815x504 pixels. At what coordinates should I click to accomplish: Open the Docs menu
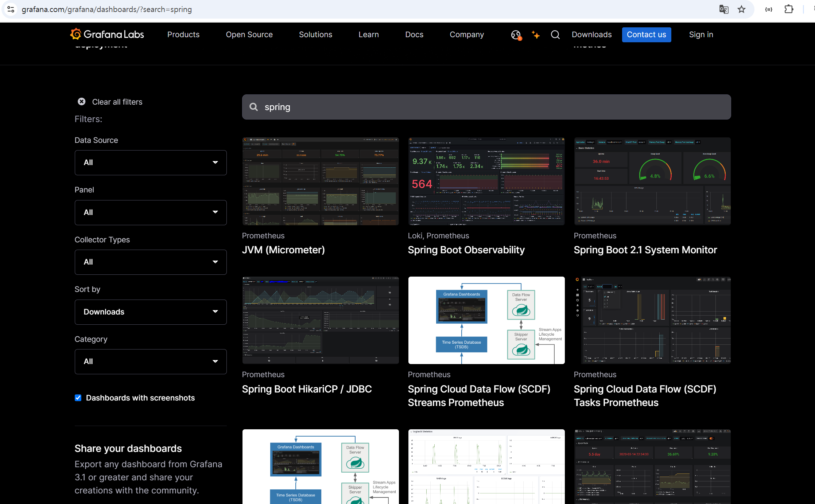[x=414, y=35]
